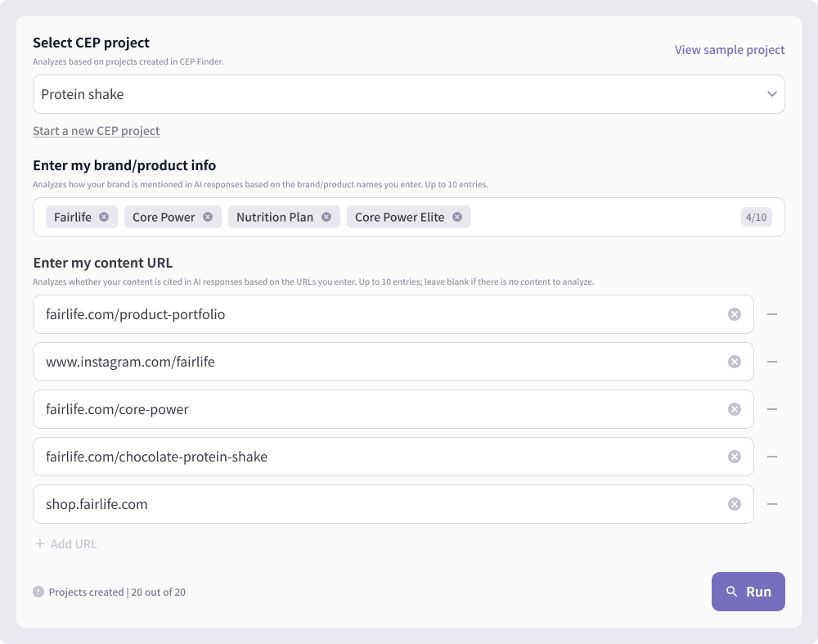The height and width of the screenshot is (644, 818).
Task: Clear the shop.fairlife.com URL field
Action: (734, 504)
